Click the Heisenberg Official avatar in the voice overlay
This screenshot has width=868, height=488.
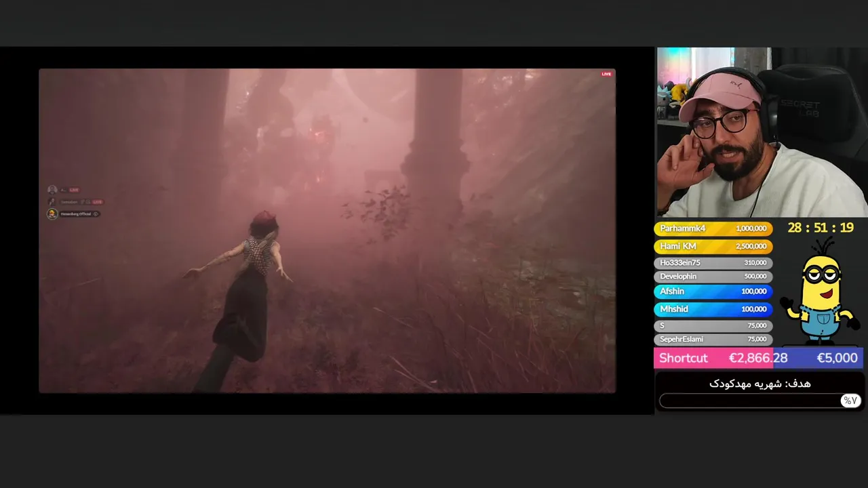coord(52,213)
